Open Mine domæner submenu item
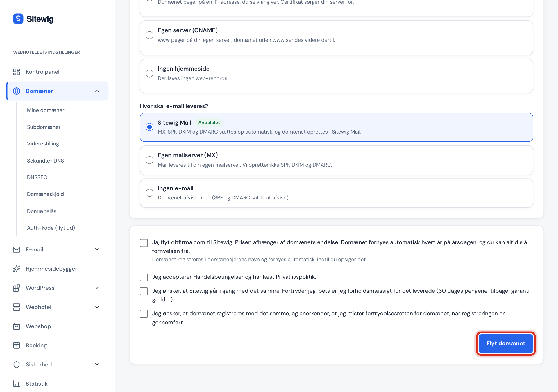This screenshot has height=392, width=558. click(x=46, y=110)
